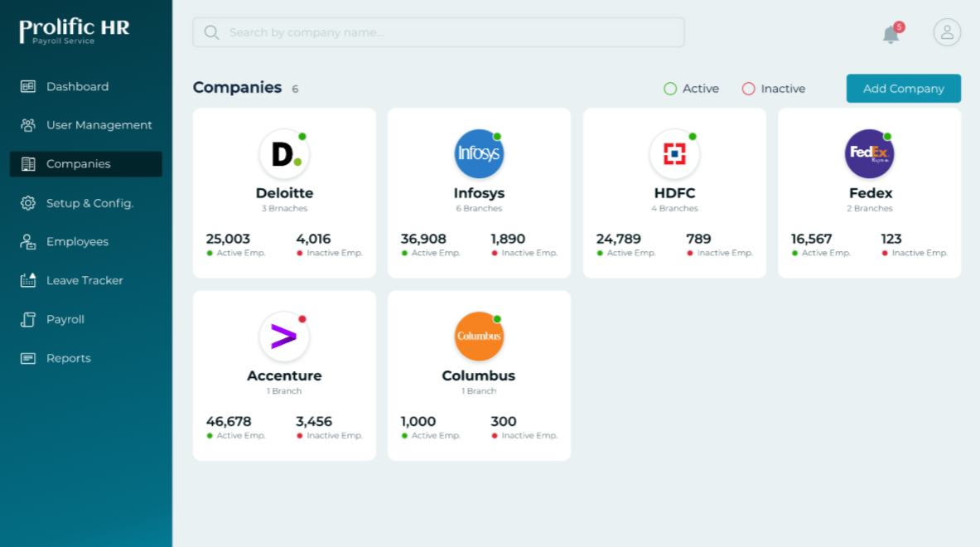The width and height of the screenshot is (980, 547).
Task: Toggle the Active status filter
Action: tap(691, 89)
